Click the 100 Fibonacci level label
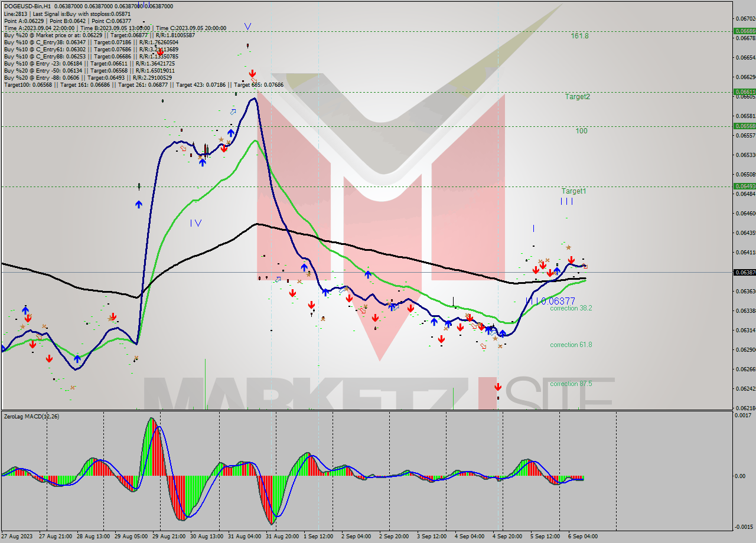Image resolution: width=756 pixels, height=543 pixels. [x=582, y=131]
